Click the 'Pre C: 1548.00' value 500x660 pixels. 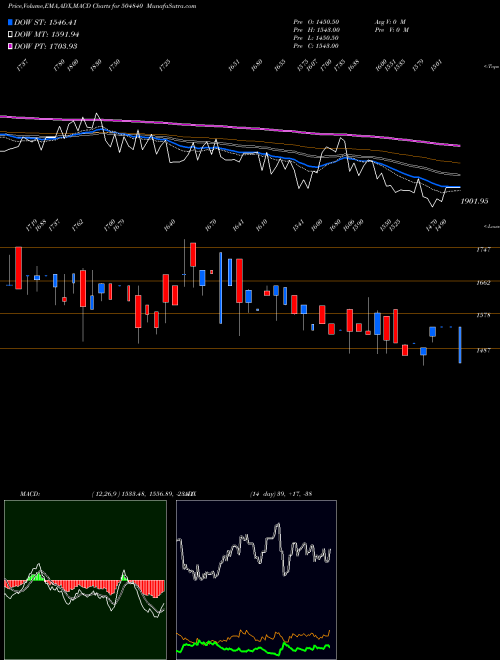(316, 46)
